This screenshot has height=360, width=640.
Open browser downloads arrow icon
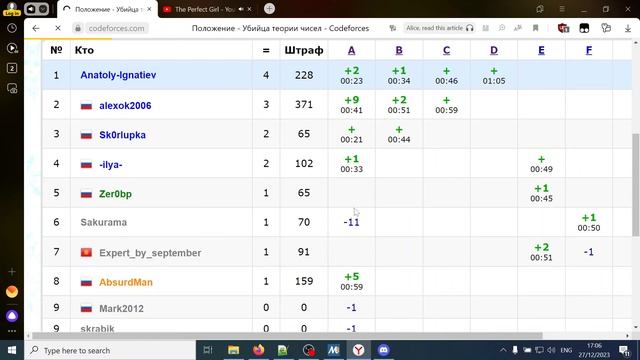tap(628, 28)
